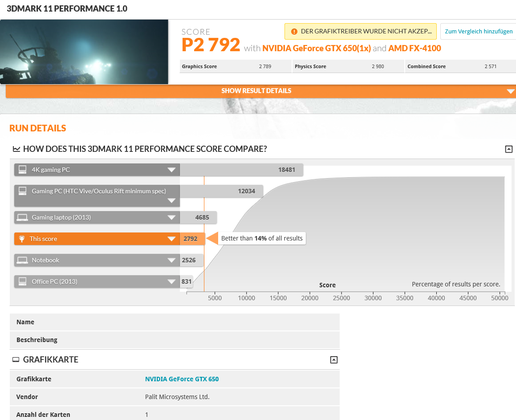Screen dimensions: 516x420
Task: Open NVIDIA GeForce GTX 650(1x) link in header
Action: (x=317, y=49)
